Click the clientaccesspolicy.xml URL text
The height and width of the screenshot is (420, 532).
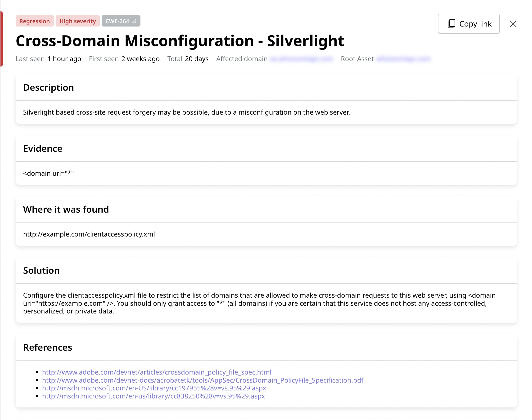pos(89,234)
